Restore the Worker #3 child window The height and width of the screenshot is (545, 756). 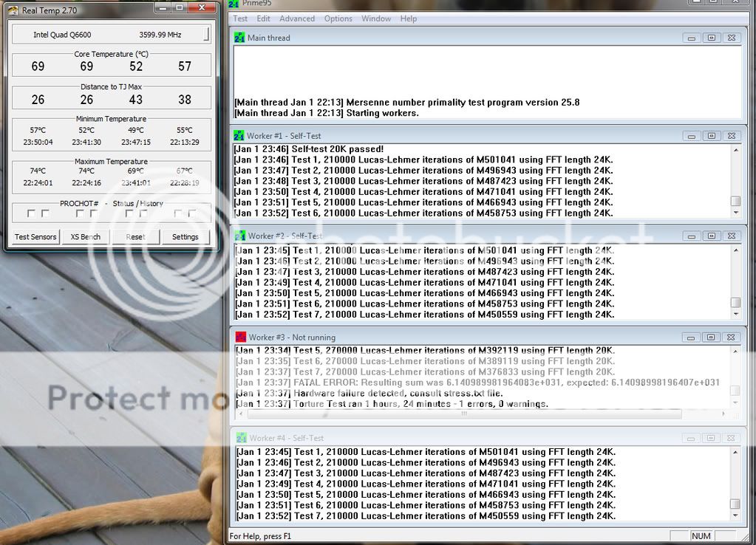click(x=711, y=337)
